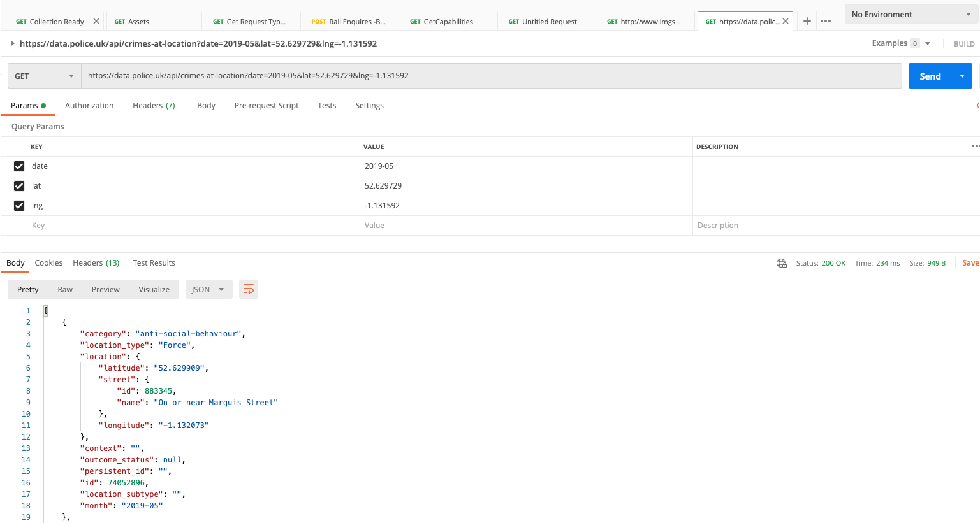Open response Cookies tab
The height and width of the screenshot is (523, 980).
point(48,263)
